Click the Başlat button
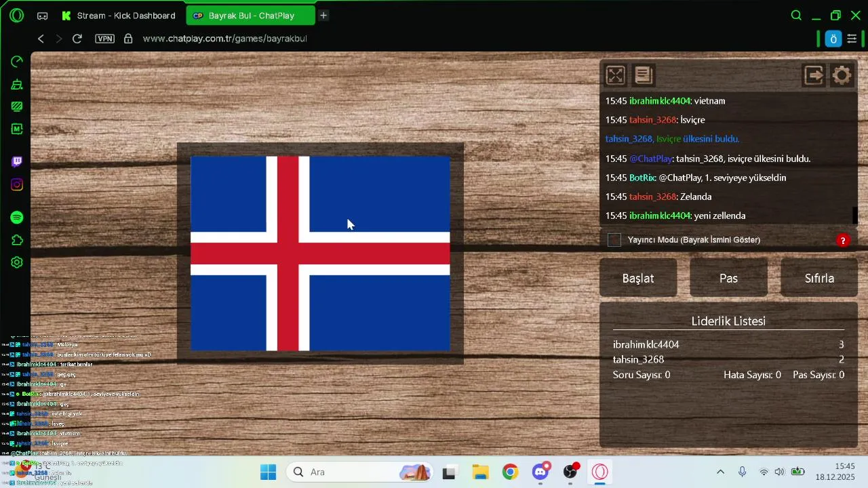The width and height of the screenshot is (868, 488). click(638, 278)
